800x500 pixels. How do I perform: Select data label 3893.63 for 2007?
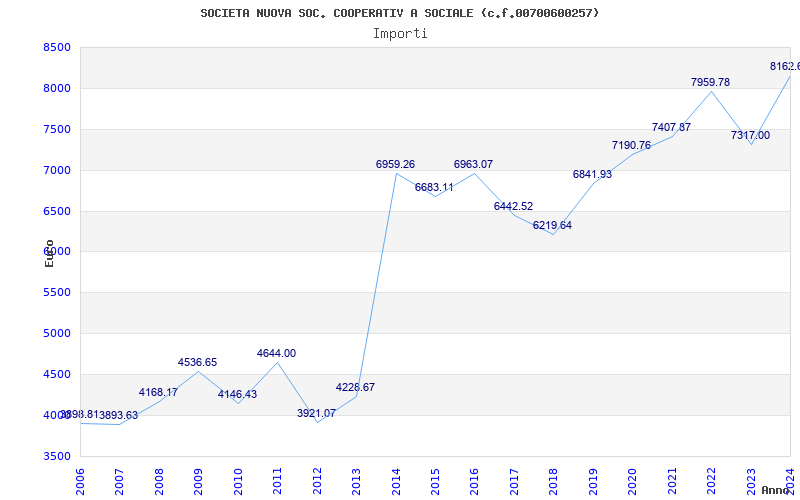click(118, 415)
